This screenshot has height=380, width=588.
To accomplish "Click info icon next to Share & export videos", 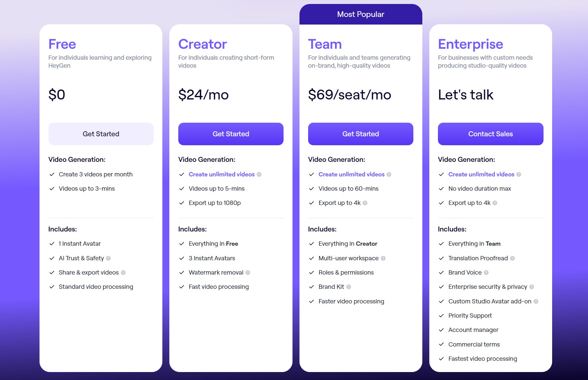I will [x=123, y=273].
